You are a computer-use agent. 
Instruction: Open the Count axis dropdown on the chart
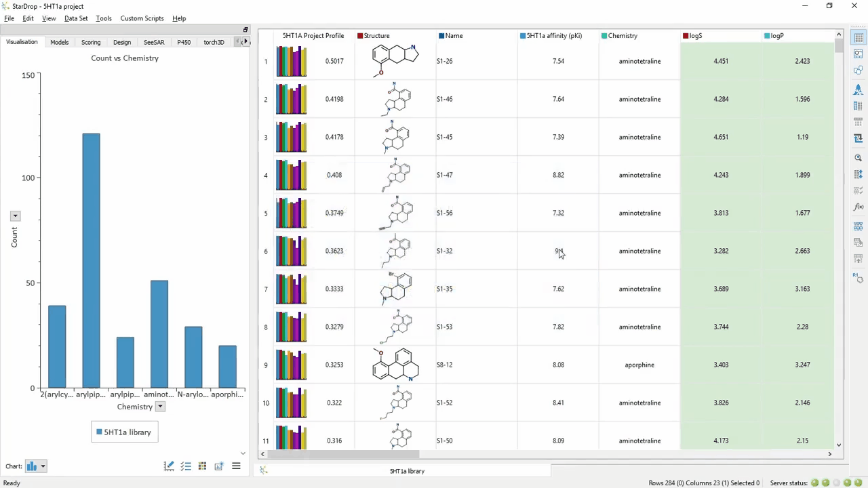tap(15, 216)
